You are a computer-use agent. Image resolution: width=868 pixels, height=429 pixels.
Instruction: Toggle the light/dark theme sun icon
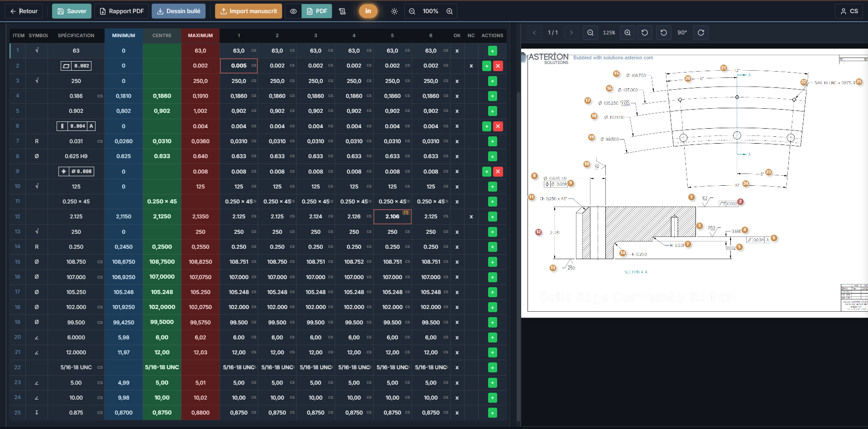tap(394, 11)
